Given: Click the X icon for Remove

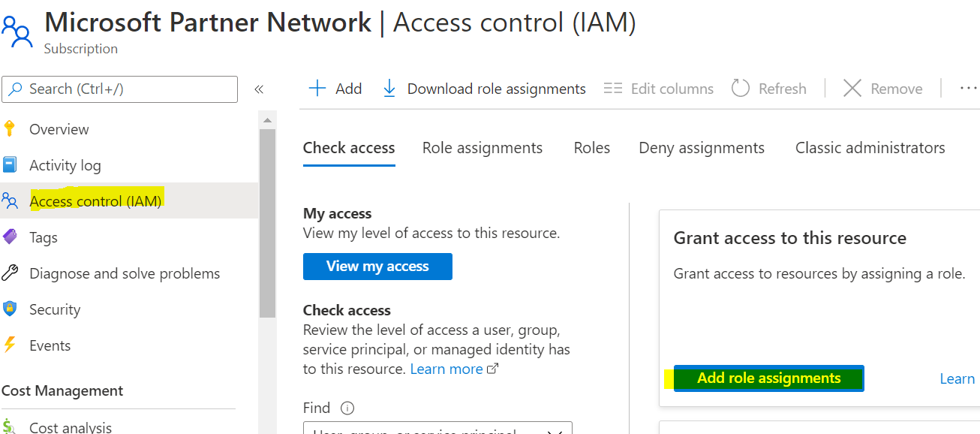Looking at the screenshot, I should pyautogui.click(x=852, y=89).
